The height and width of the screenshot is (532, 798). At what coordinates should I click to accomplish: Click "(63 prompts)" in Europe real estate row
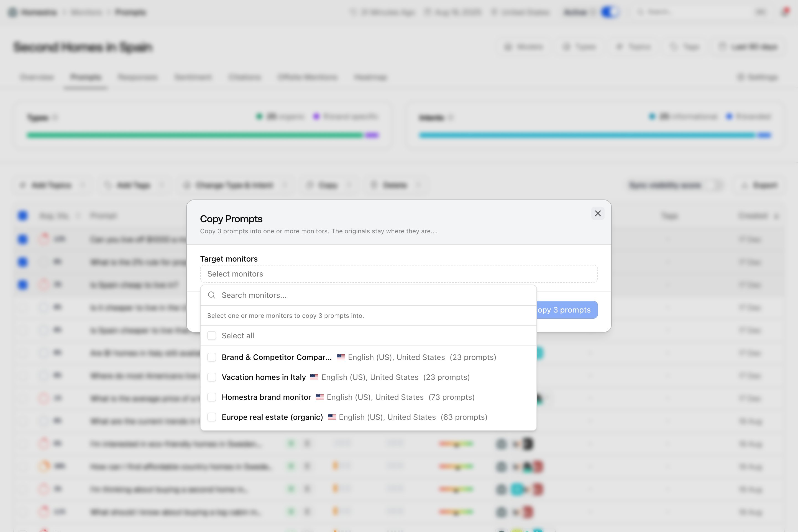point(464,417)
